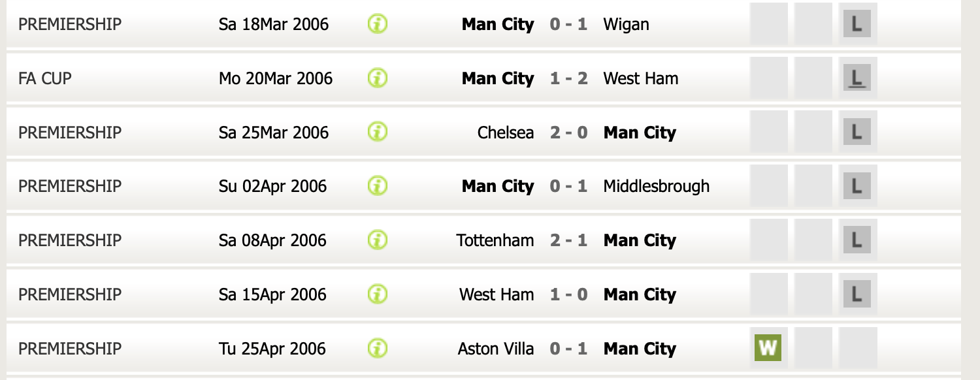The image size is (980, 380).
Task: Open Wigan team link
Action: [627, 25]
